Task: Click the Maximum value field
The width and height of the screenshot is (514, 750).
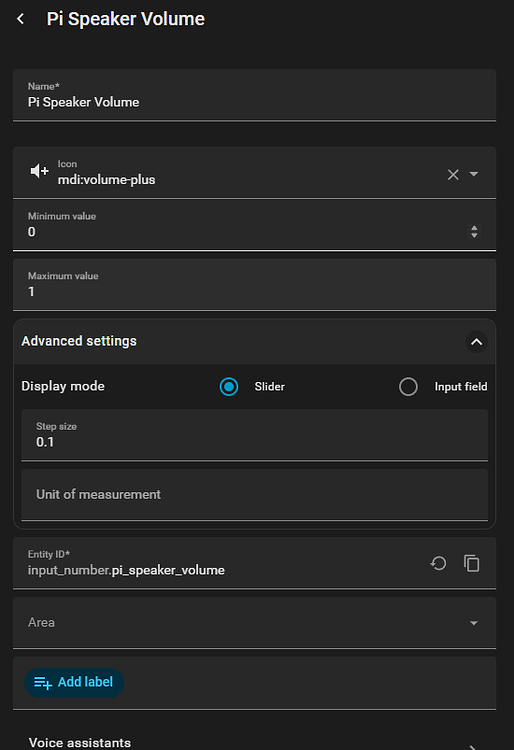Action: (x=254, y=285)
